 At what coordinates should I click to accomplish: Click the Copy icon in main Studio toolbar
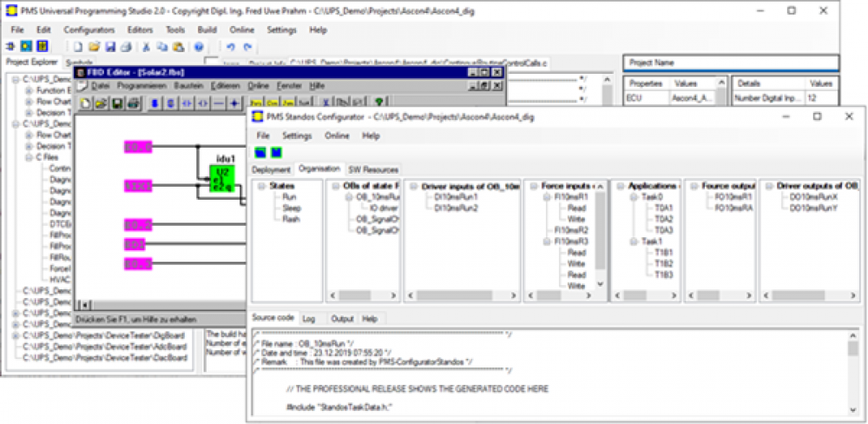pyautogui.click(x=162, y=46)
